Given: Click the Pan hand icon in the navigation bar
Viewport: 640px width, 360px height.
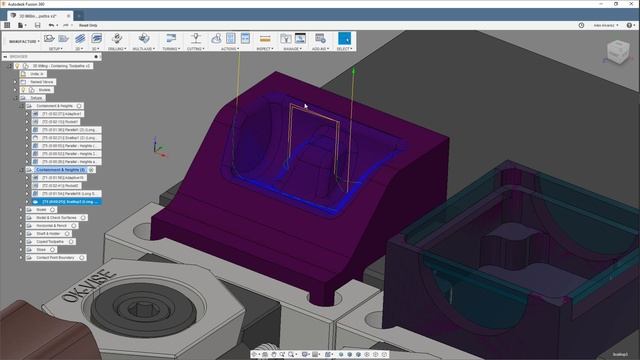Looking at the screenshot, I should (274, 354).
